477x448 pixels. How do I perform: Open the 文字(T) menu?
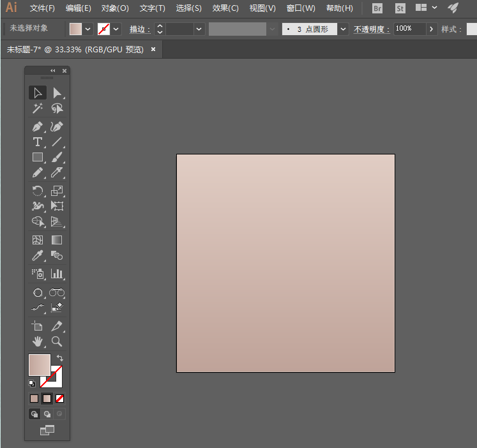[x=153, y=8]
